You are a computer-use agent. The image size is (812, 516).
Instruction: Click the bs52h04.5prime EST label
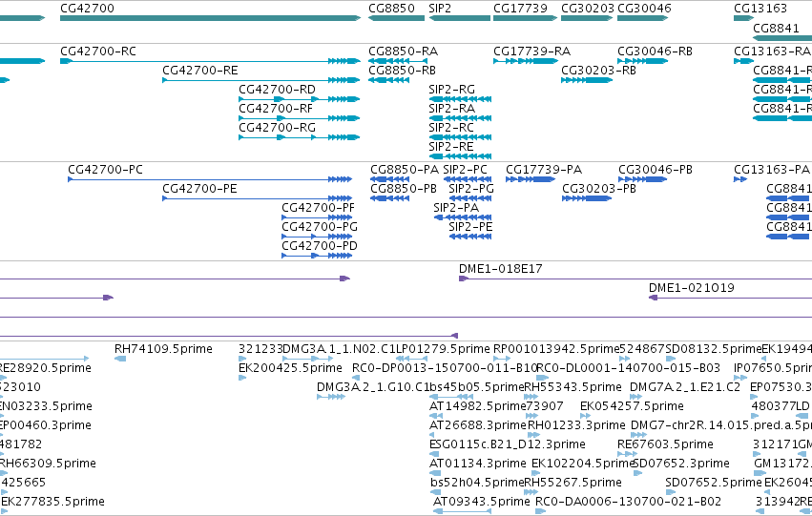(x=477, y=484)
